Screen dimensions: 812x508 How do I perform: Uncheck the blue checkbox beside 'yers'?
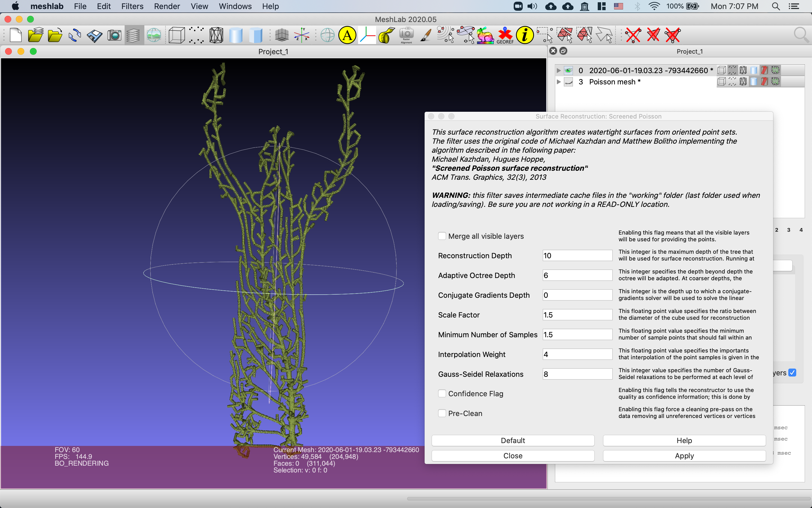pos(792,373)
